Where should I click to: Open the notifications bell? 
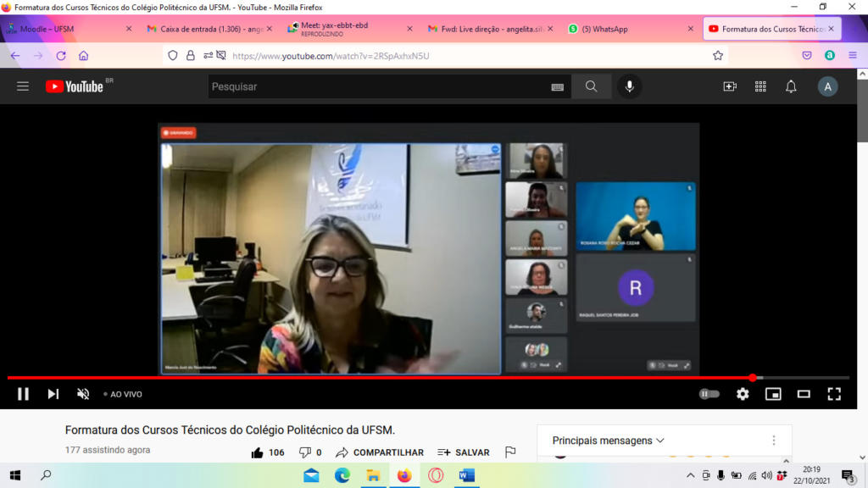791,86
